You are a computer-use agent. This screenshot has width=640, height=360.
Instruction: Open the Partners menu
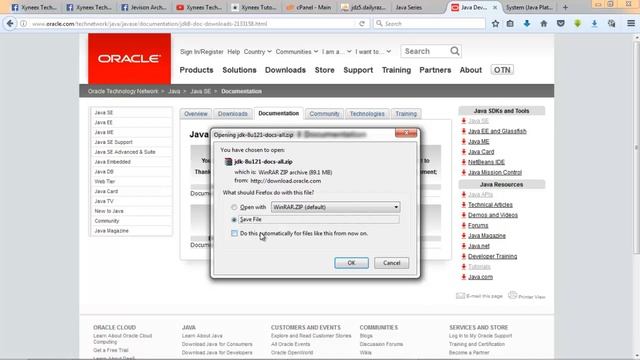435,70
